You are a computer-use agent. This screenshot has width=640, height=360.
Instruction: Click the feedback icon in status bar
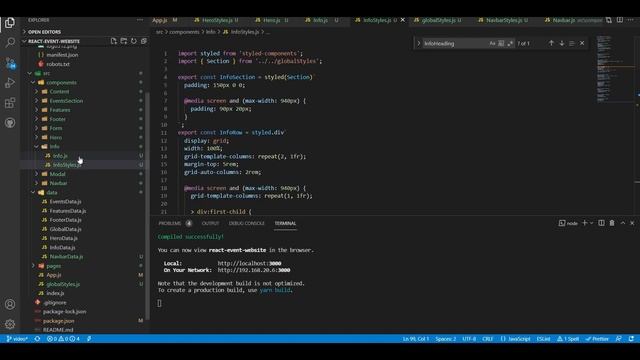[x=619, y=339]
